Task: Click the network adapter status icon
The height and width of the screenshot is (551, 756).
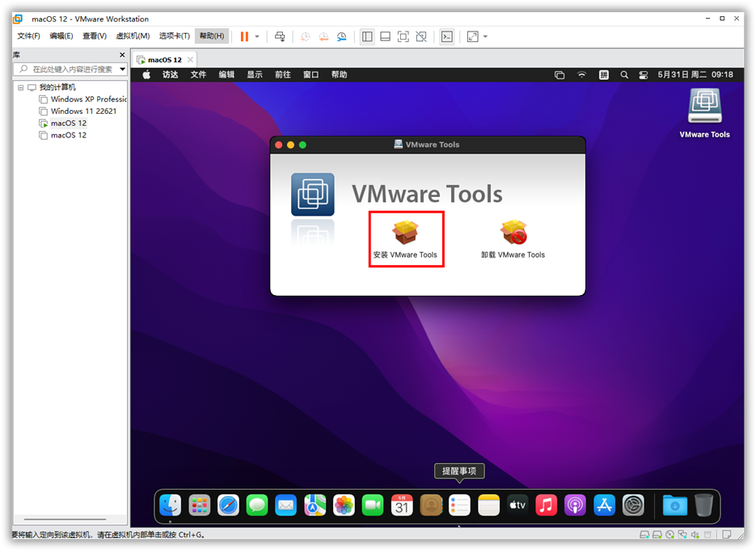Action: 682,534
